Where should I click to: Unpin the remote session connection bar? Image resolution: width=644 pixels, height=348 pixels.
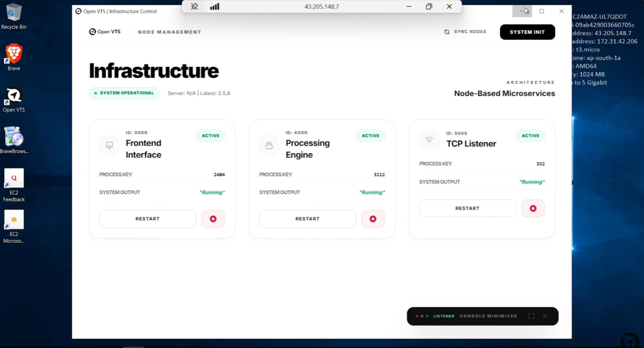coord(194,7)
